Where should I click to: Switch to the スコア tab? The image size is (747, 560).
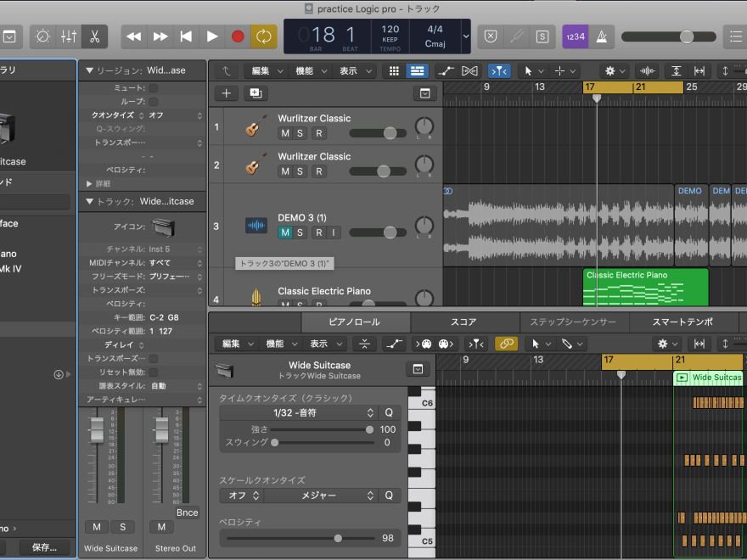pos(464,322)
